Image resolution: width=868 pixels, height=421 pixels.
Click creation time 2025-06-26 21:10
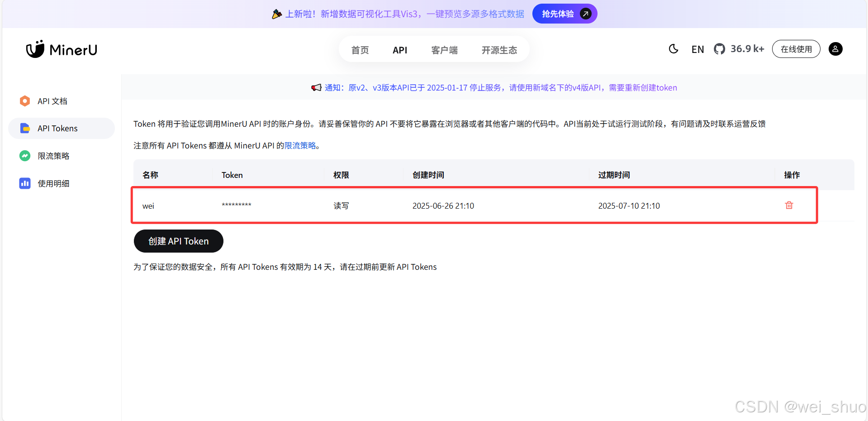pyautogui.click(x=443, y=206)
